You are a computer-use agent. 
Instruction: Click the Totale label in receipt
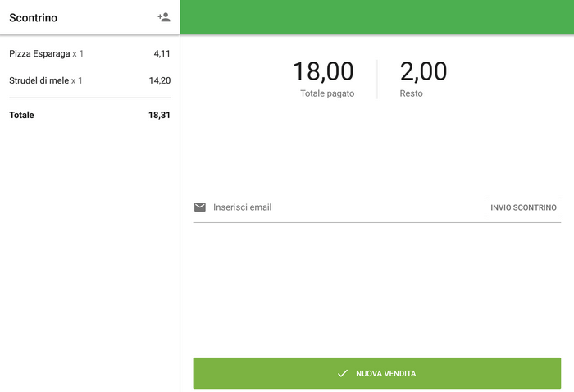(x=21, y=115)
